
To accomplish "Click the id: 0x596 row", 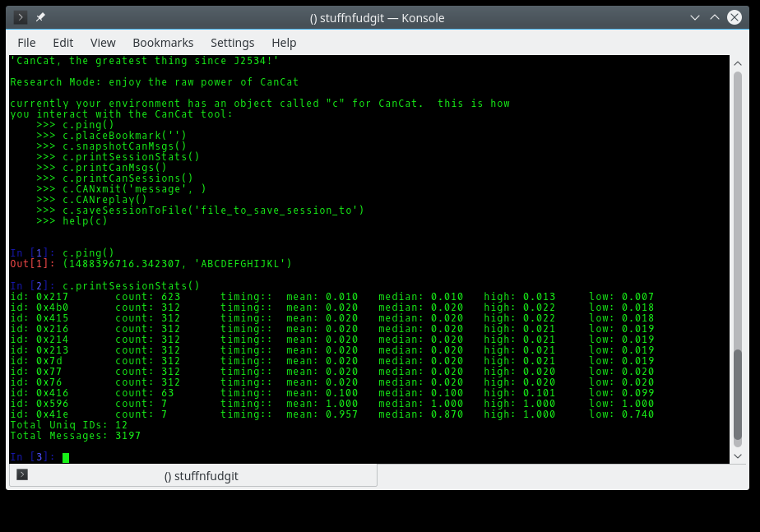I will [332, 404].
